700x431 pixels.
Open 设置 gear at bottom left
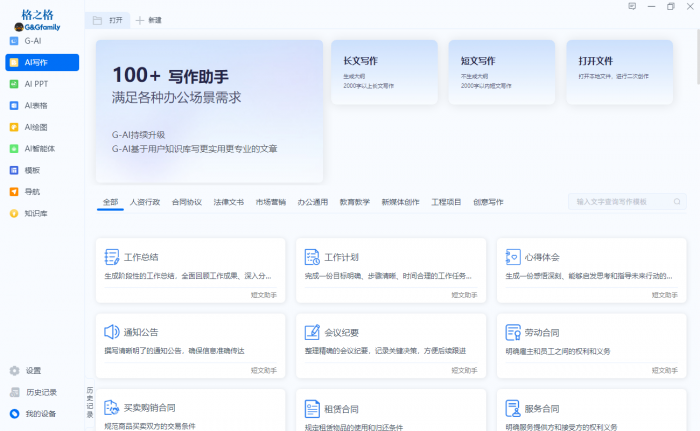(x=14, y=371)
